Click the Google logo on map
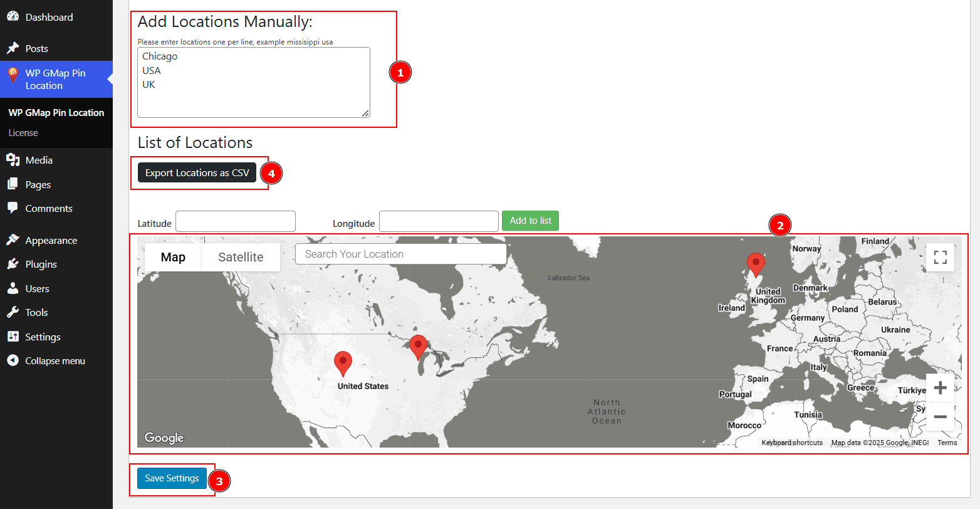The width and height of the screenshot is (980, 509). [x=164, y=438]
